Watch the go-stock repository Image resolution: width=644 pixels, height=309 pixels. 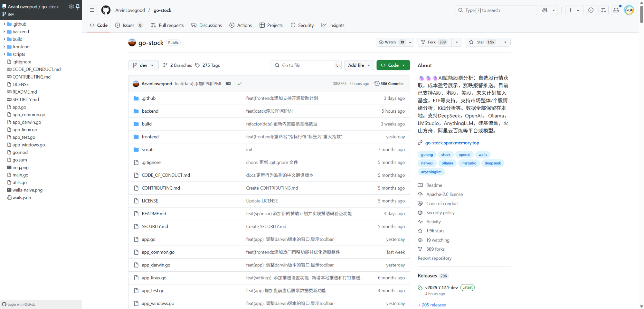(389, 42)
